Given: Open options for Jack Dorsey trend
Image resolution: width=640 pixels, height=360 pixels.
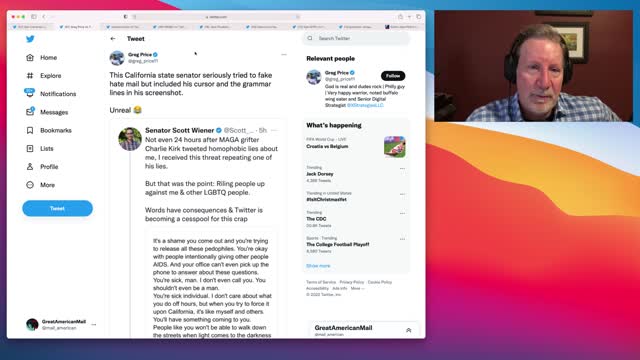Looking at the screenshot, I should [x=402, y=169].
